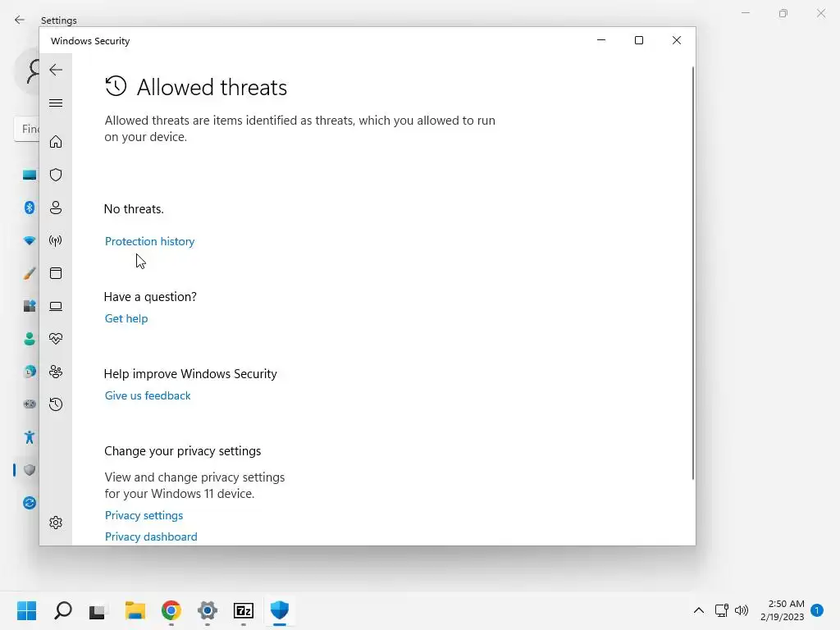Open Virus & threat protection shield icon
This screenshot has height=630, width=840.
pos(56,175)
